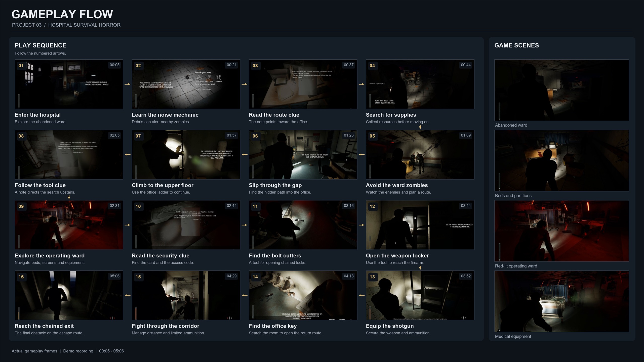Click the '00:05 - 05:06' footer range
644x362 pixels.
pyautogui.click(x=111, y=351)
